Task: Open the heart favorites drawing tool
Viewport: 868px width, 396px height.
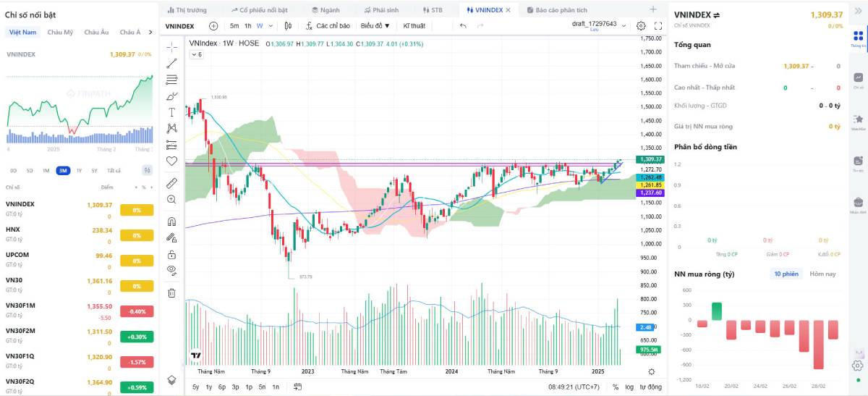Action: pyautogui.click(x=172, y=161)
